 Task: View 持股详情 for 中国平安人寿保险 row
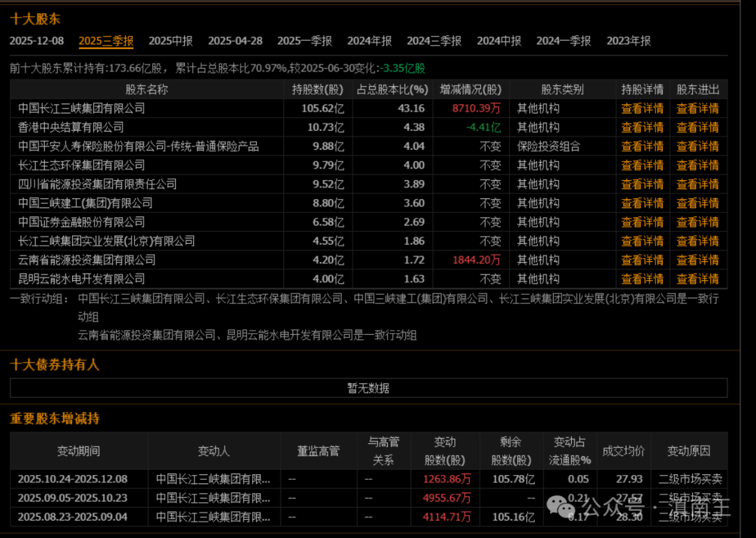[x=642, y=146]
